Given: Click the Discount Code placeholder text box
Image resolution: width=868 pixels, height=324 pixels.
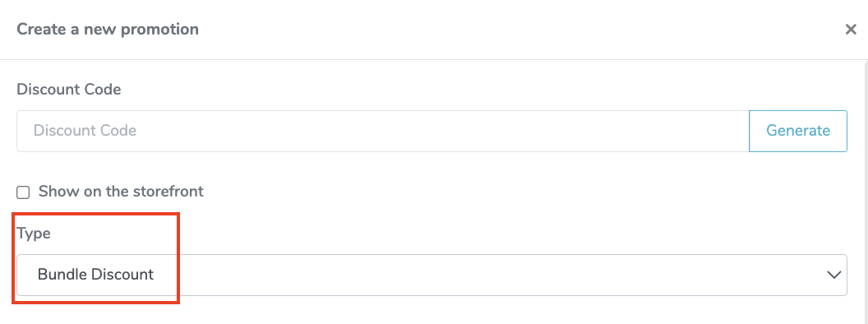Looking at the screenshot, I should click(x=383, y=131).
